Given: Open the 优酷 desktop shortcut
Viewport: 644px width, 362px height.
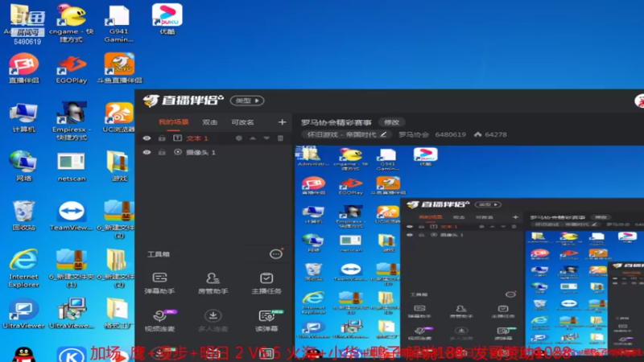Looking at the screenshot, I should click(167, 19).
